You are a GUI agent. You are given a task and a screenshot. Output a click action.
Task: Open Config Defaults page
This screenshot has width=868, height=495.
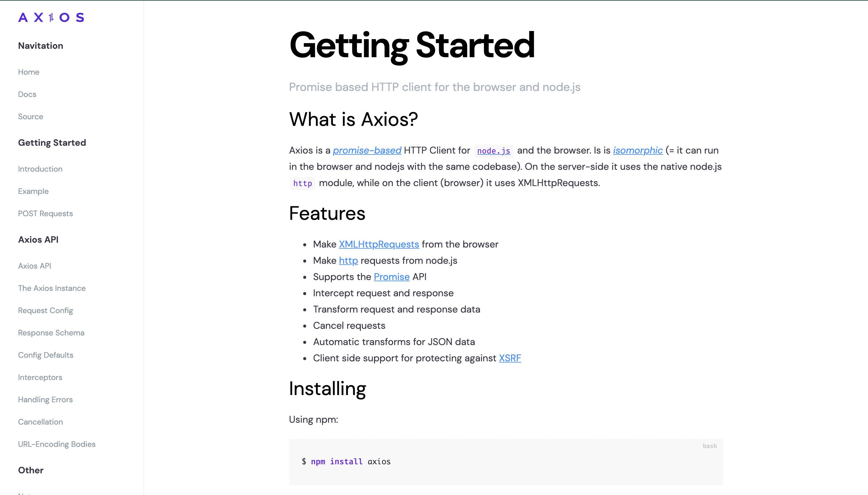[46, 355]
